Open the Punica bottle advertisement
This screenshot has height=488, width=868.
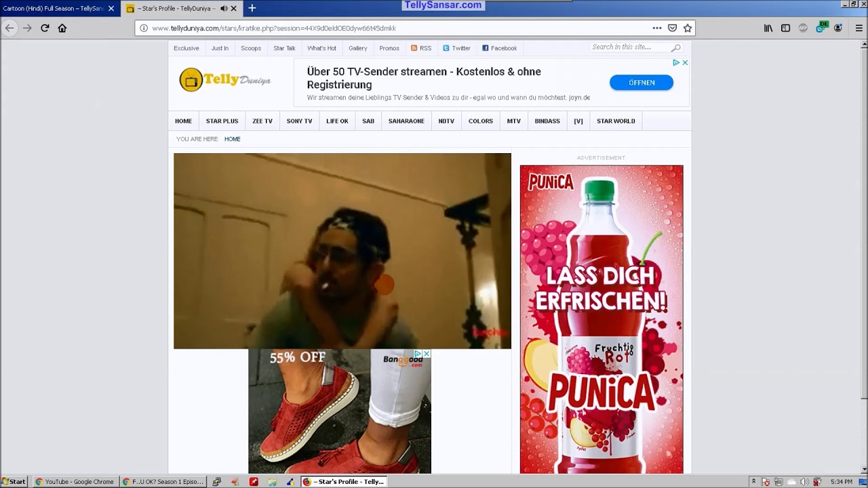coord(601,319)
